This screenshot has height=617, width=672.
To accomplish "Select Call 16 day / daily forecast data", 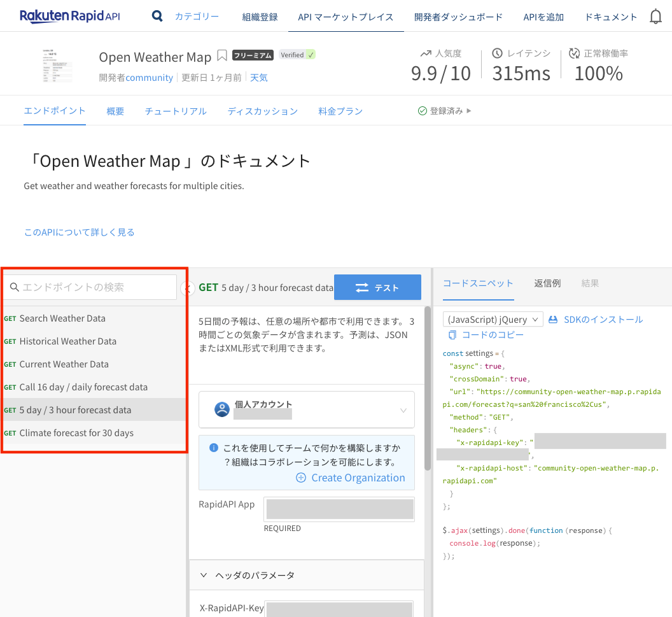I will [94, 387].
